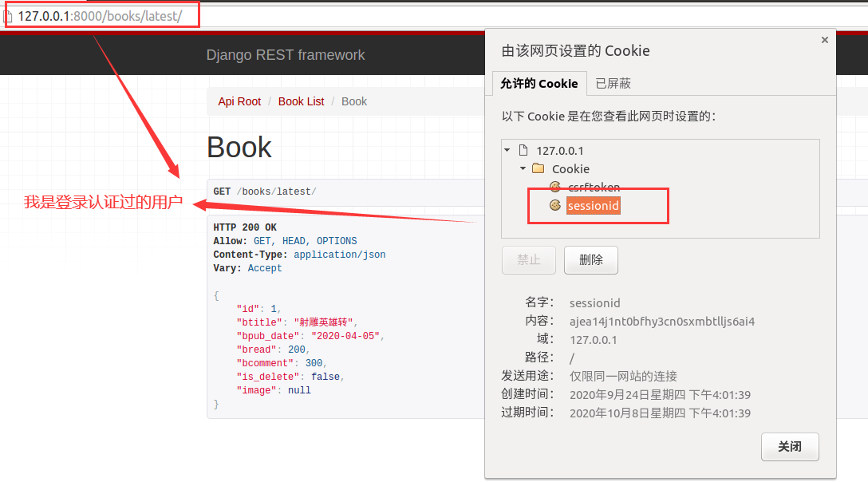Screen dimensions: 868x482
Task: Click the "image": null JSON line
Action: pyautogui.click(x=274, y=390)
